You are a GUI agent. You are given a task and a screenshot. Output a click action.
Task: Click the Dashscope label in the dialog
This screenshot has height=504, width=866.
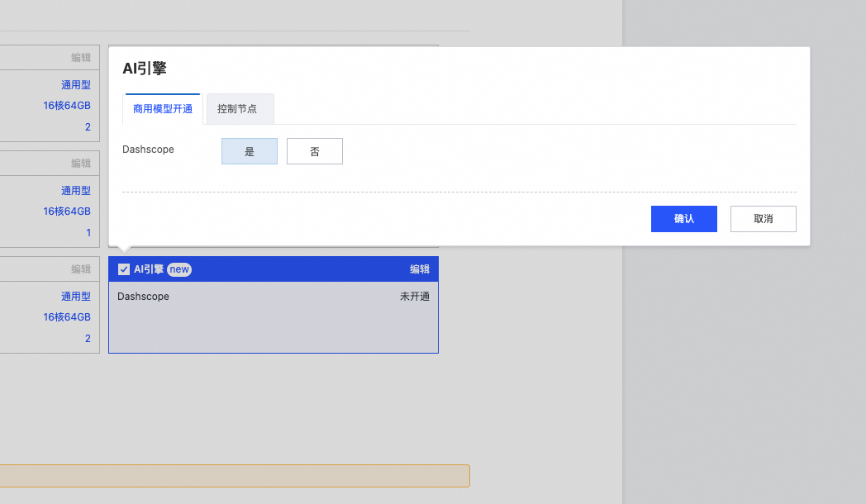point(148,150)
